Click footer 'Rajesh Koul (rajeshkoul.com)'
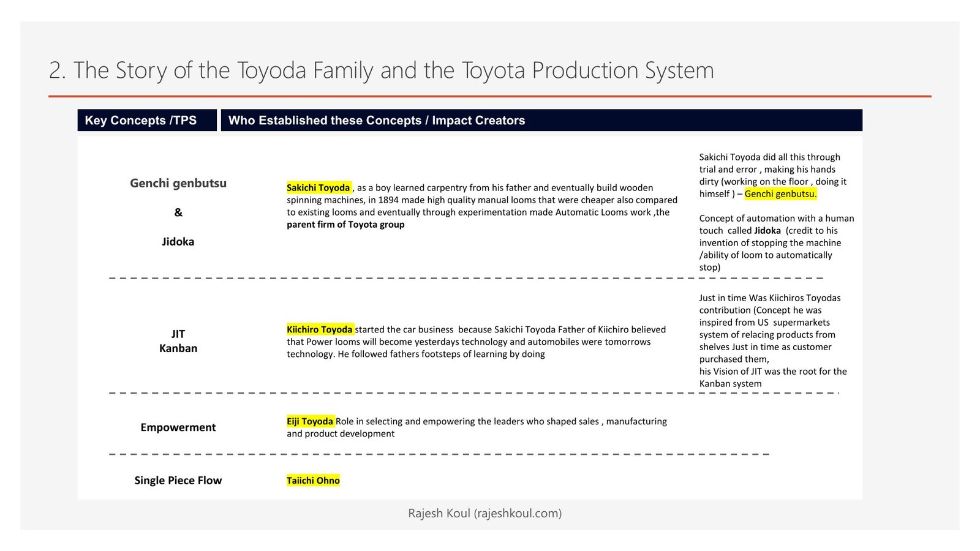Viewport: 980px width, 551px height. click(x=485, y=513)
